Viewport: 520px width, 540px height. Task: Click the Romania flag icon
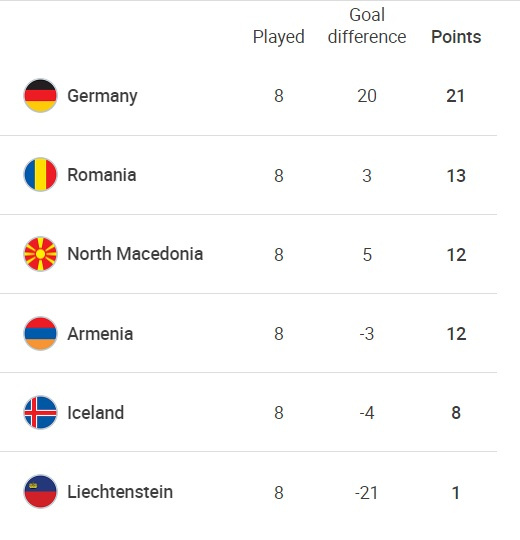(40, 175)
